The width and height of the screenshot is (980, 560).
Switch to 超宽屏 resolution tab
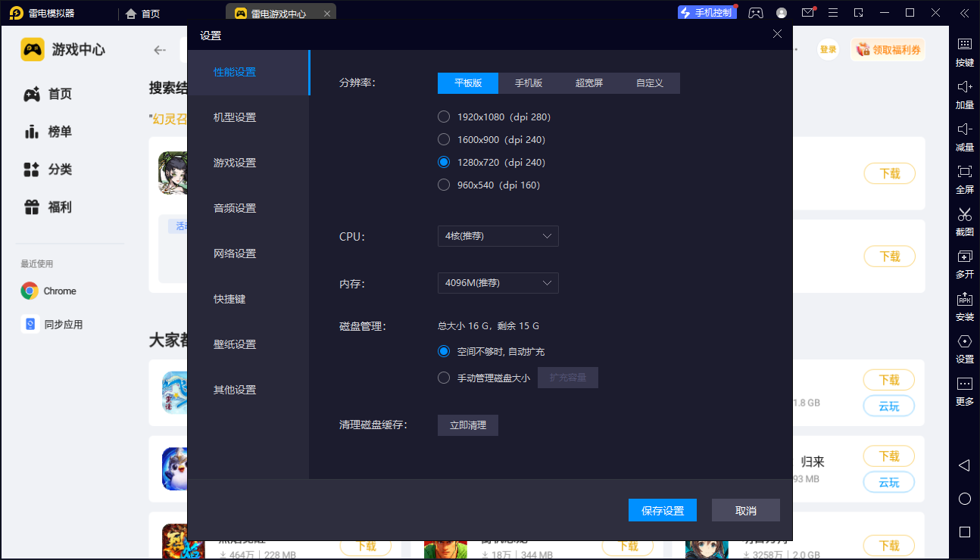point(589,83)
